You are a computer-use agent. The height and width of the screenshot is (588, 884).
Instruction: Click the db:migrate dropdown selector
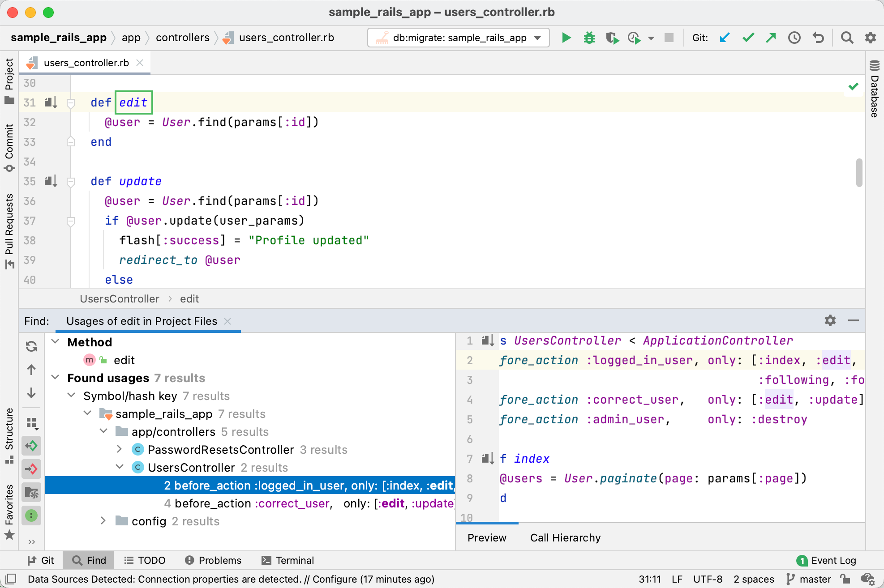pyautogui.click(x=460, y=38)
